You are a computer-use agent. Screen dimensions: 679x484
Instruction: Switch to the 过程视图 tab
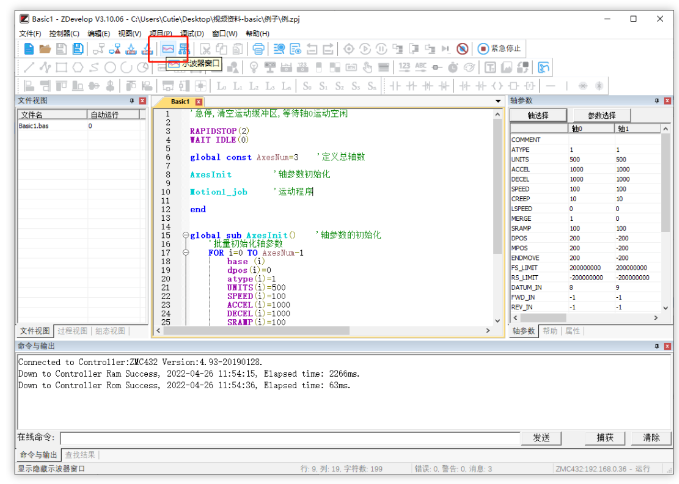72,331
